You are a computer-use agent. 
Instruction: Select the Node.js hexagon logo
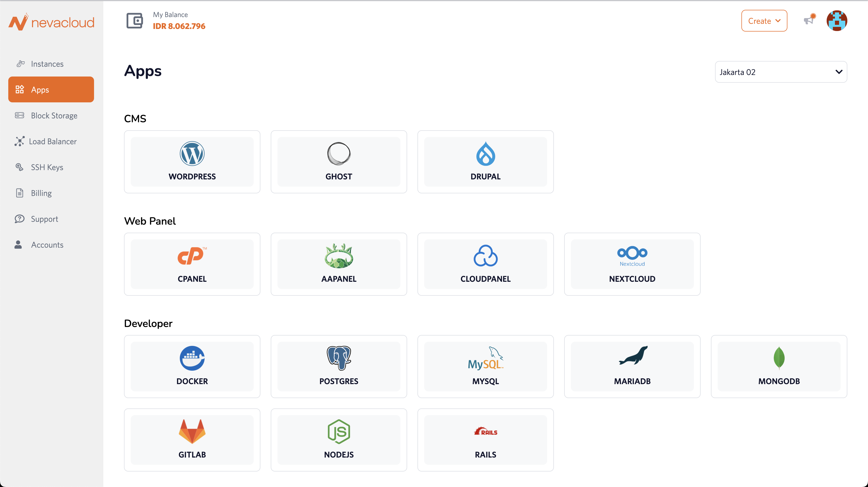click(x=339, y=431)
